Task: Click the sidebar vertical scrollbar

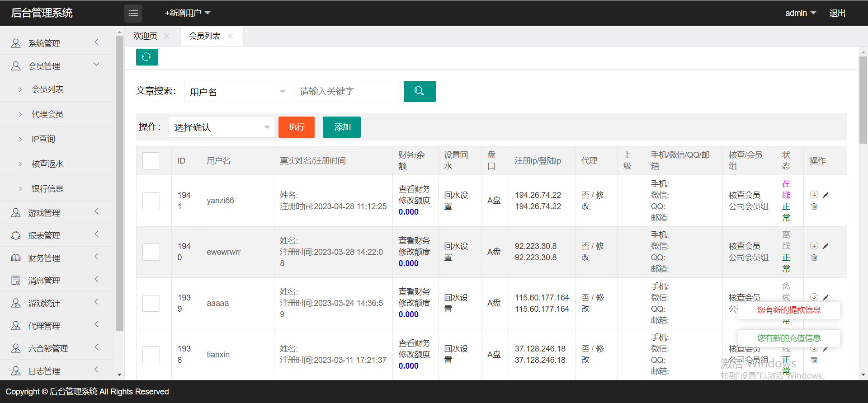Action: pyautogui.click(x=119, y=183)
